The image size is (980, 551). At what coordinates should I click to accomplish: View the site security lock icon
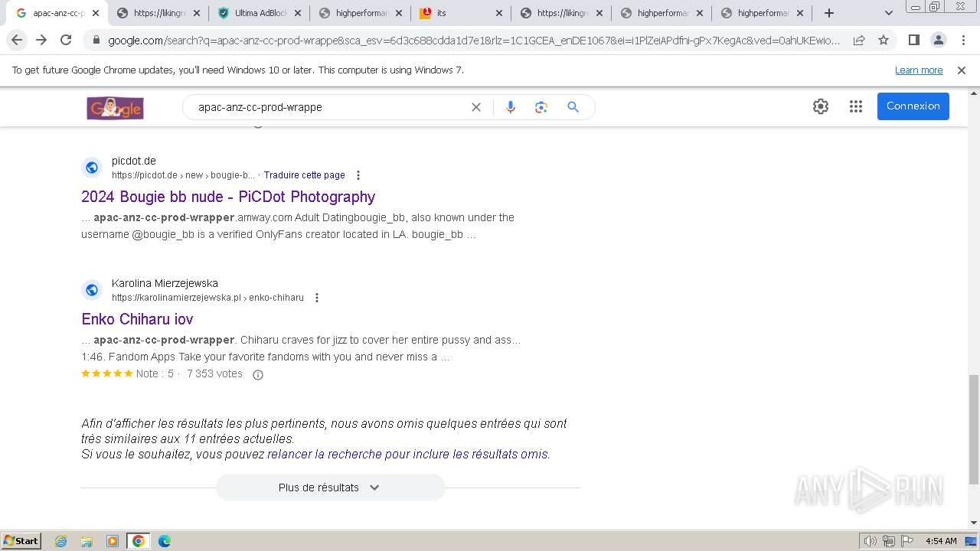[x=95, y=40]
